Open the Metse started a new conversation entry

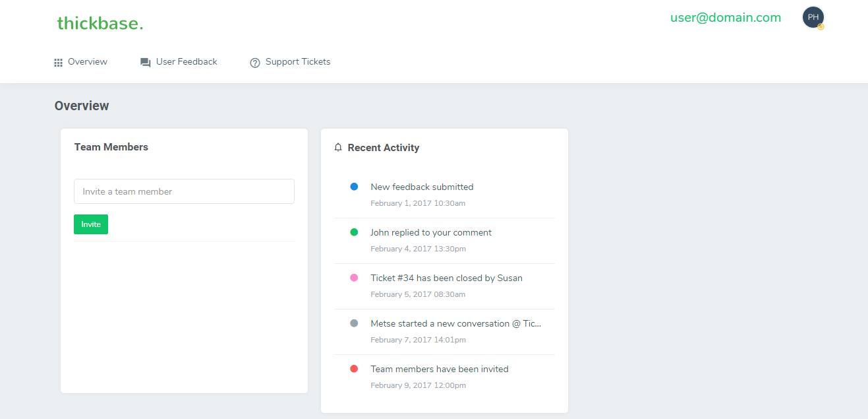click(x=455, y=324)
